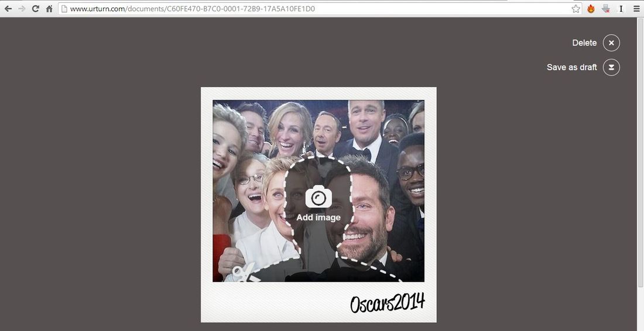Go back using the browser back arrow

point(8,9)
